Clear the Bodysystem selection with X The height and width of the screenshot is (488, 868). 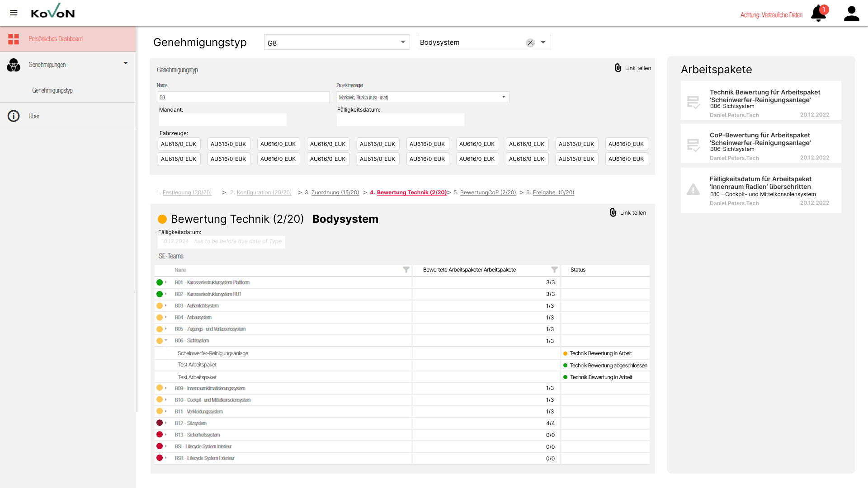(x=530, y=43)
